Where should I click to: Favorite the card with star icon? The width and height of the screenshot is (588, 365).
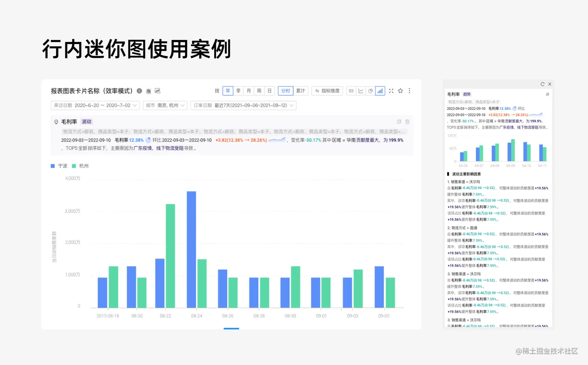[400, 91]
